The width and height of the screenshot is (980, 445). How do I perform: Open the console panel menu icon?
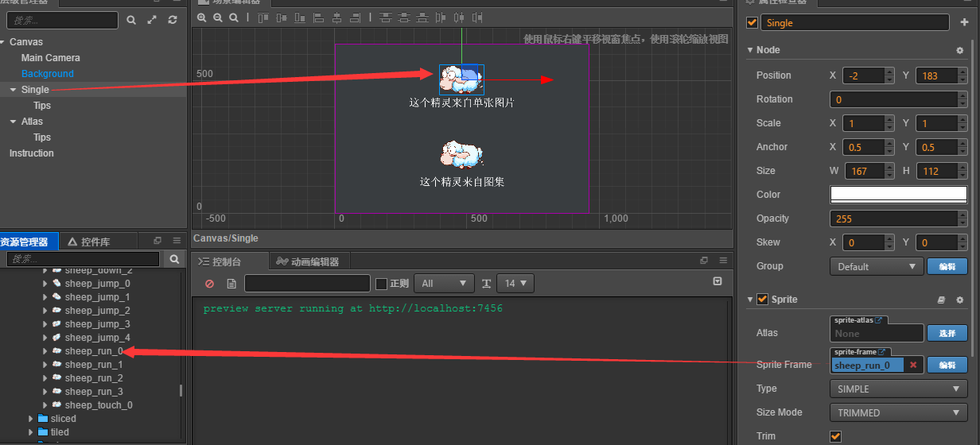point(721,261)
